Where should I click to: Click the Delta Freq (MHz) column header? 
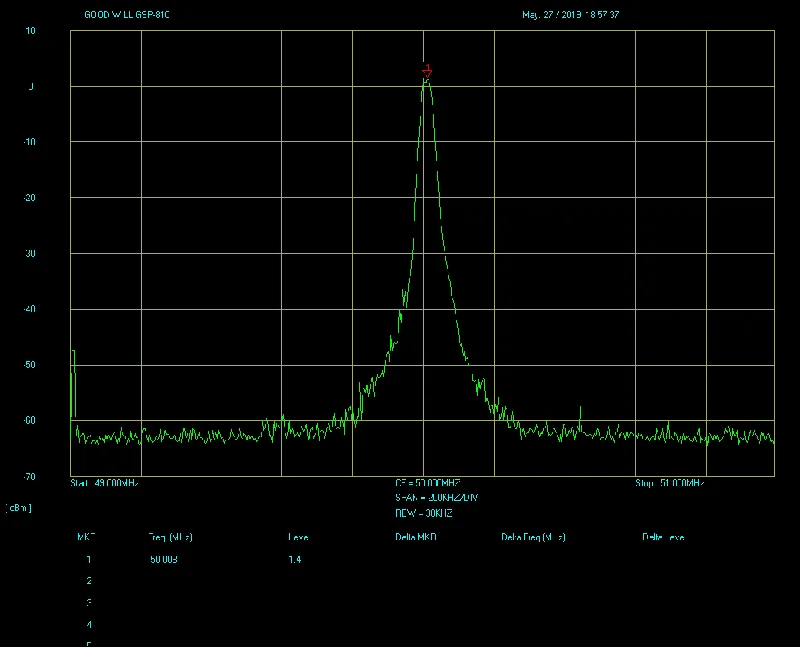point(533,537)
